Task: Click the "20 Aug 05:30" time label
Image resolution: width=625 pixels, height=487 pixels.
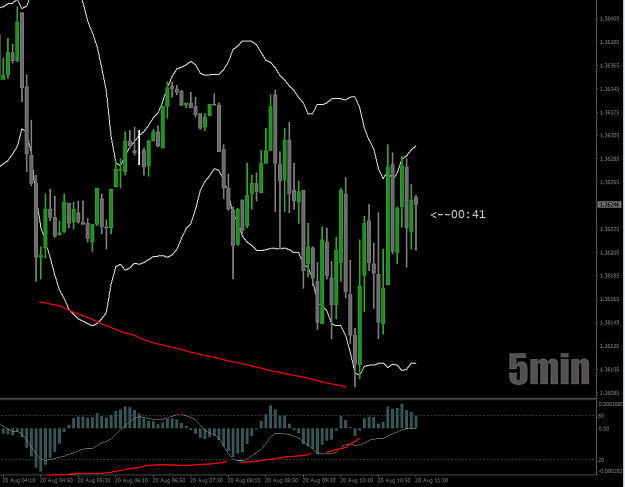Action: pos(94,481)
